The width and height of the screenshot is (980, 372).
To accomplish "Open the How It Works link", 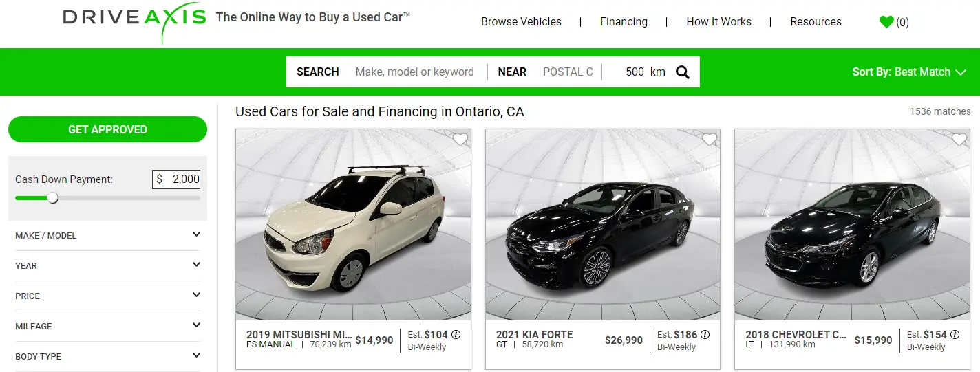I will [x=718, y=22].
